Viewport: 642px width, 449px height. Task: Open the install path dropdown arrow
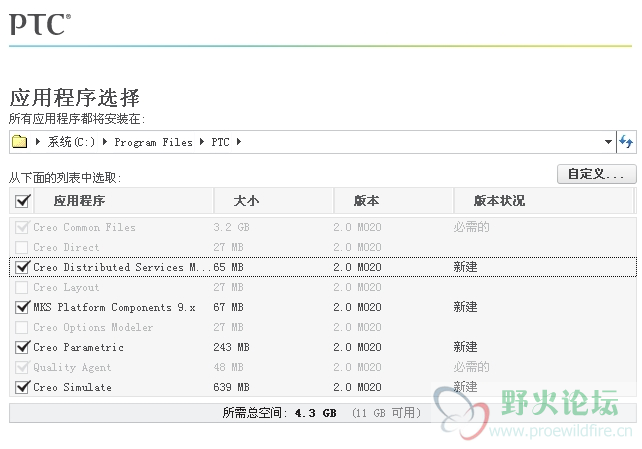click(x=608, y=142)
